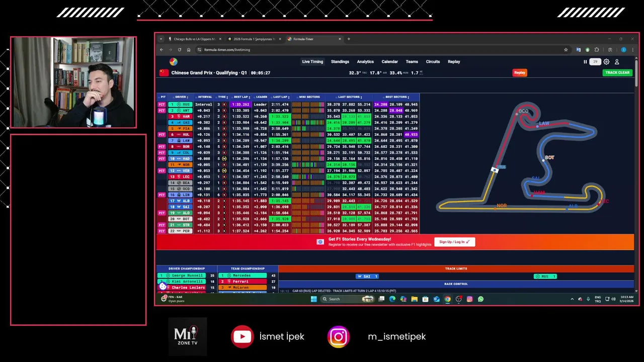This screenshot has height=362, width=644.
Task: Click the address bar URL formula-timer.com/livetiming
Action: pyautogui.click(x=227, y=50)
